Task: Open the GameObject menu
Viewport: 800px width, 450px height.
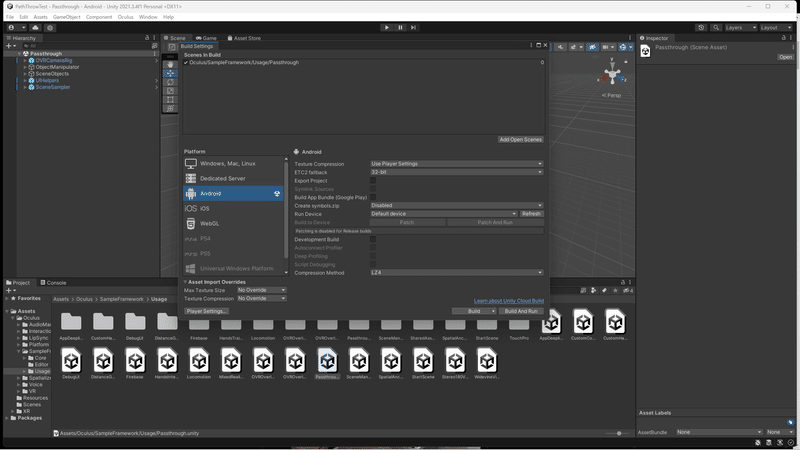Action: tap(66, 17)
